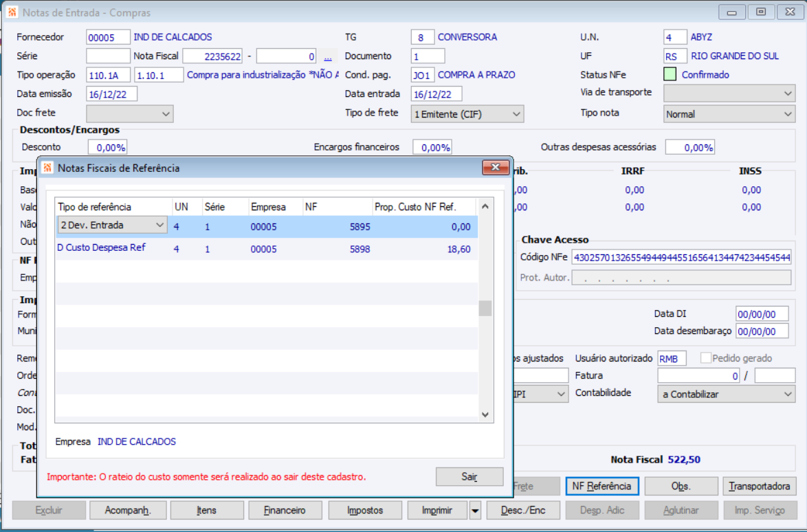Open the Tipo nota dropdown
The image size is (807, 532).
click(x=788, y=114)
